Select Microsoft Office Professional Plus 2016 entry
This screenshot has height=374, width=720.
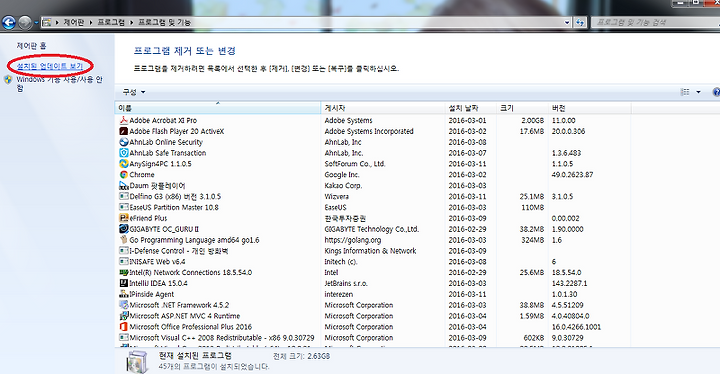click(x=191, y=327)
